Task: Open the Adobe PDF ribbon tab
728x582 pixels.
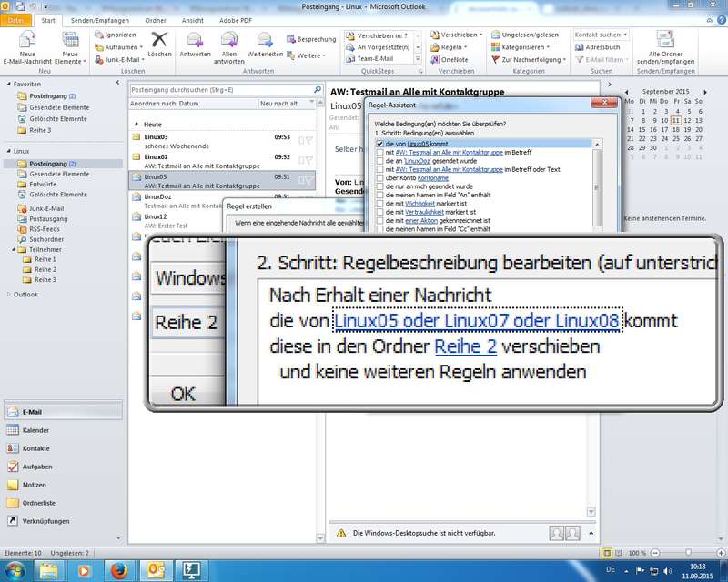Action: click(x=236, y=20)
